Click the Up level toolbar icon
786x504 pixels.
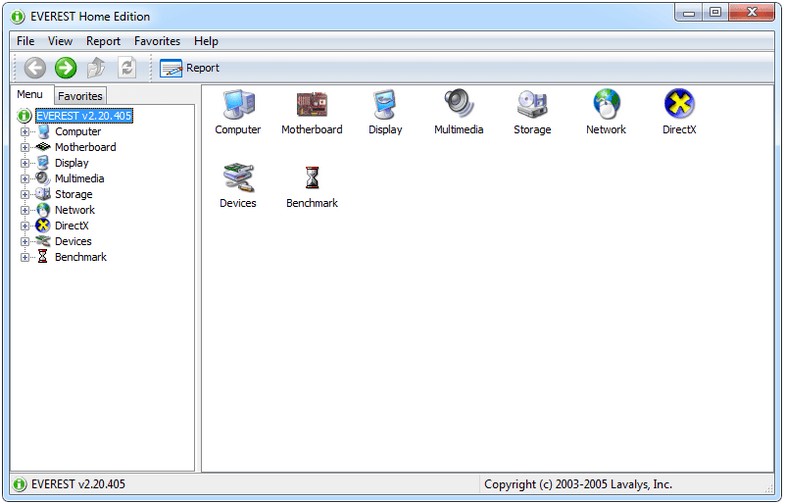click(96, 68)
